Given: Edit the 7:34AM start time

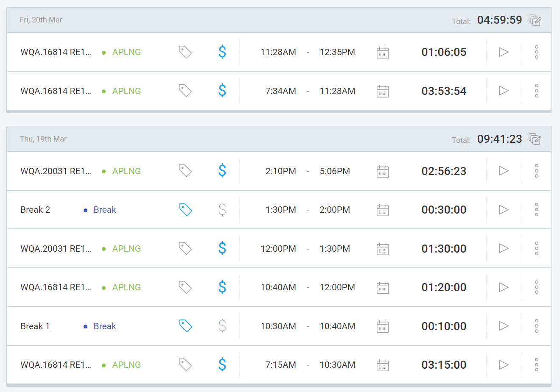Looking at the screenshot, I should [280, 91].
